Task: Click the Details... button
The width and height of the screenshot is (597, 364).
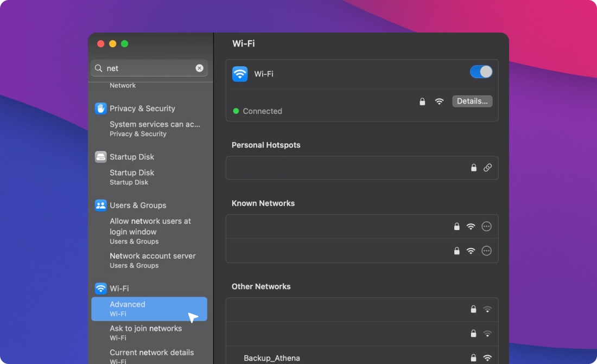Action: 472,101
